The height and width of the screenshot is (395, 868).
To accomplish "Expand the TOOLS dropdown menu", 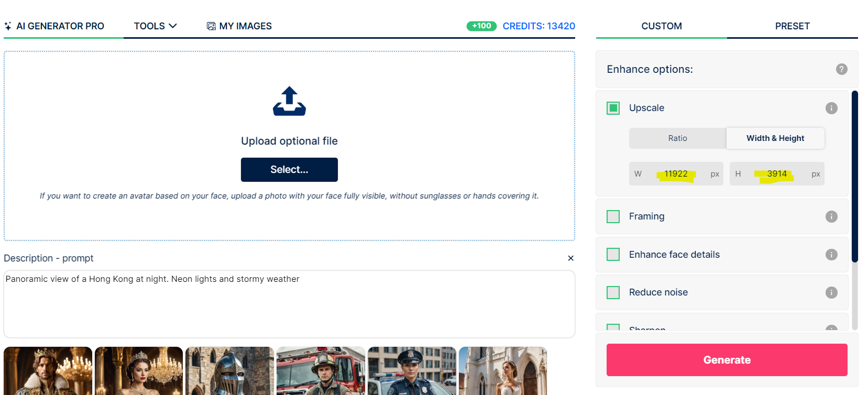I will 155,26.
